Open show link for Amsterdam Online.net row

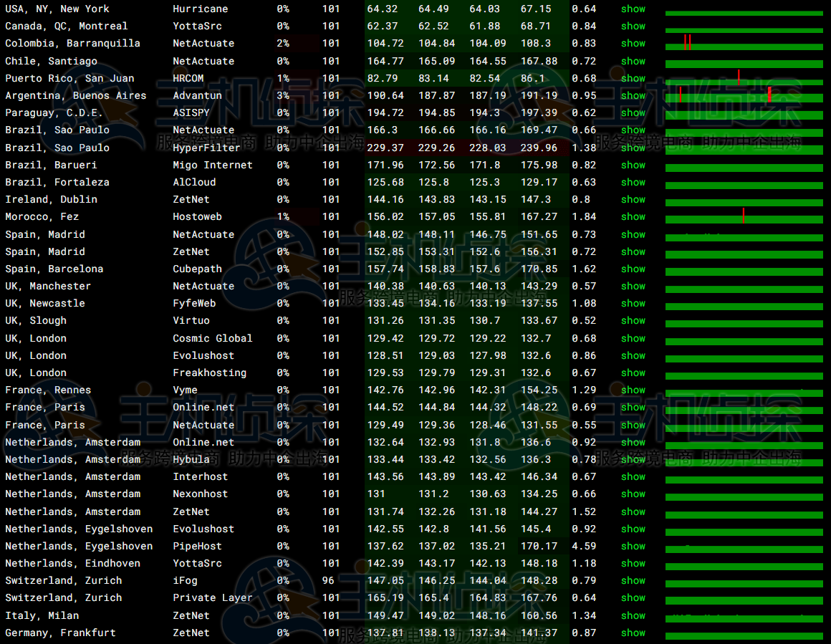(633, 442)
